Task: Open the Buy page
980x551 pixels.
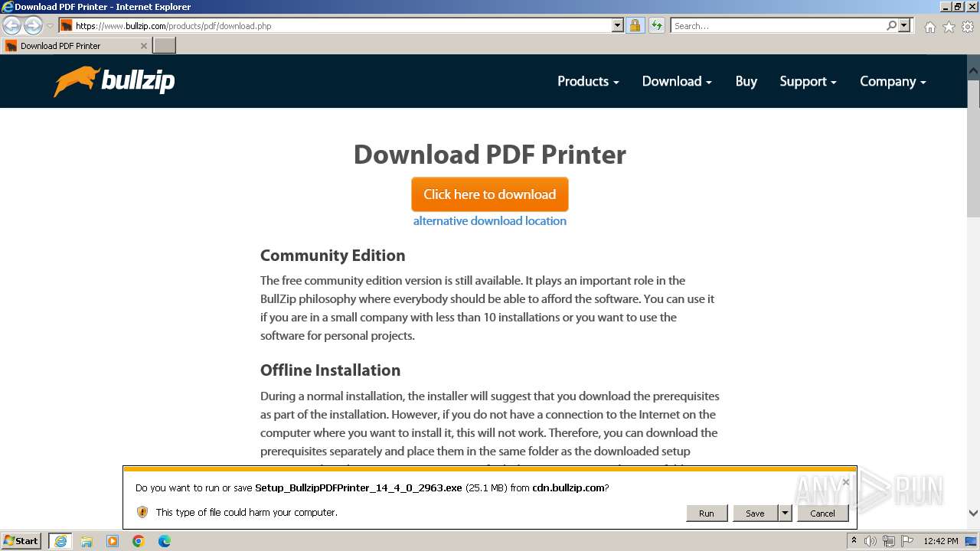Action: pos(746,81)
